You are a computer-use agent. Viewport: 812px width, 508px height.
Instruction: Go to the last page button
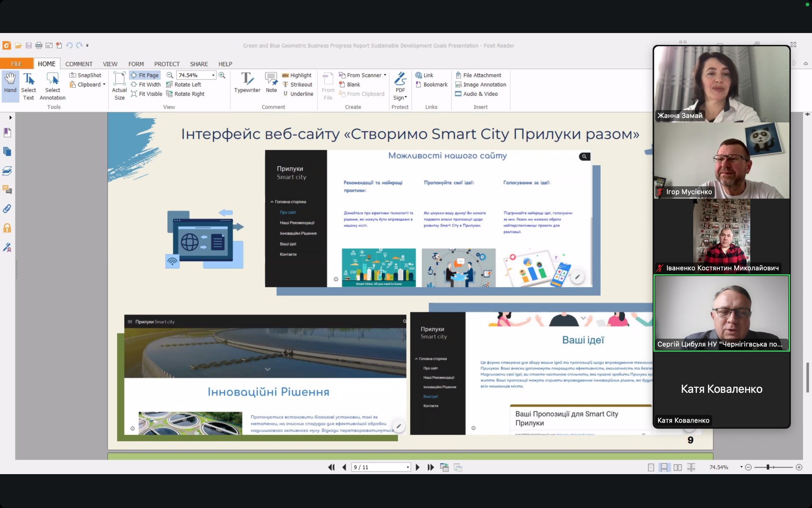(431, 467)
